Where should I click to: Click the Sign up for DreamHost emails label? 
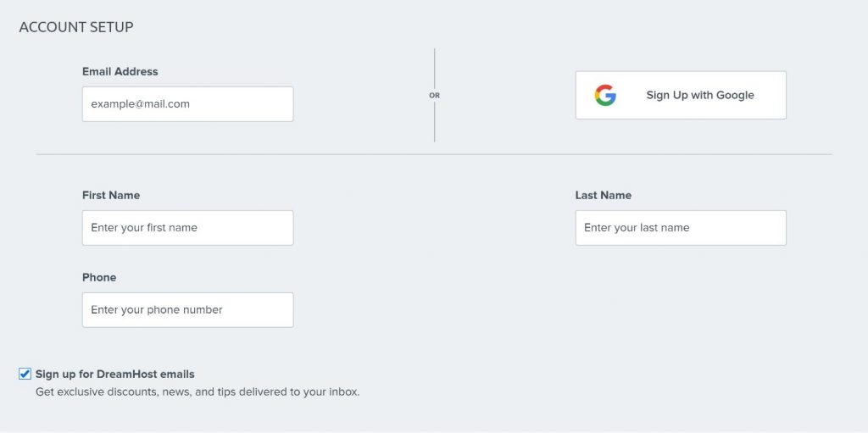(115, 374)
